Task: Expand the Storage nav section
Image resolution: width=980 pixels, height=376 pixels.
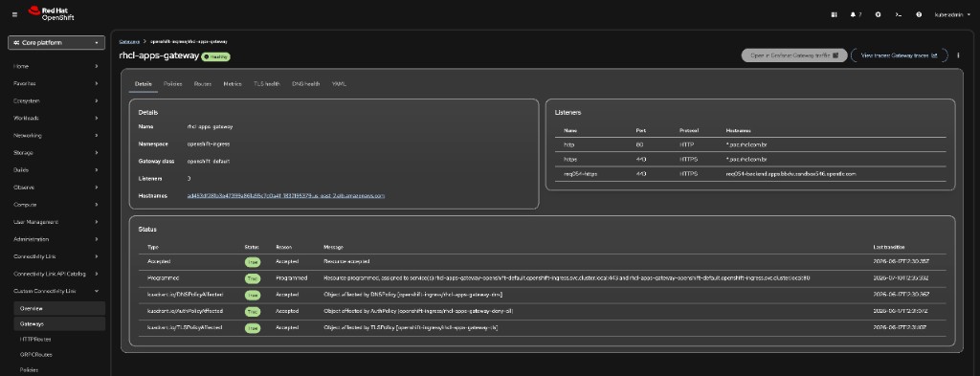Action: 56,152
